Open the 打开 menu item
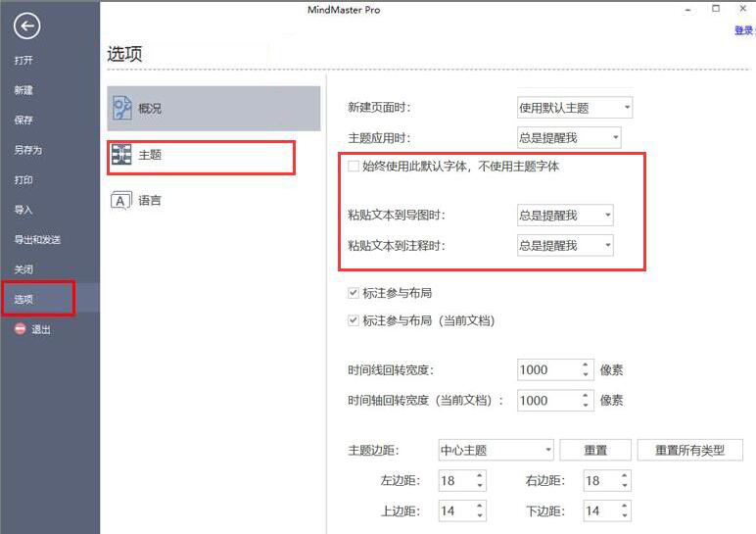 click(24, 61)
